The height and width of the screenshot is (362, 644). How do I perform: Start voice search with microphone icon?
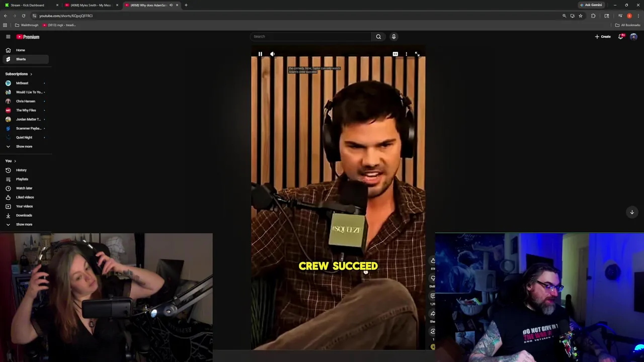(x=394, y=36)
